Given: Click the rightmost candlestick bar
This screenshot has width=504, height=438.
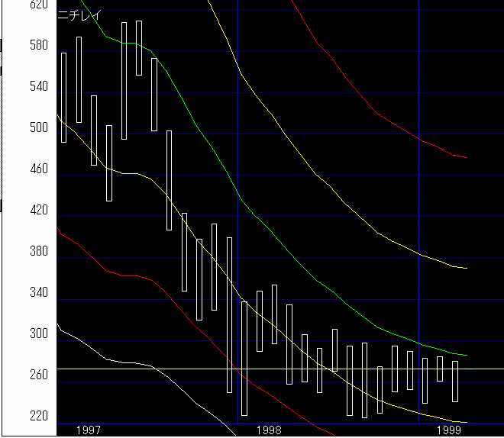Looking at the screenshot, I should 455,381.
